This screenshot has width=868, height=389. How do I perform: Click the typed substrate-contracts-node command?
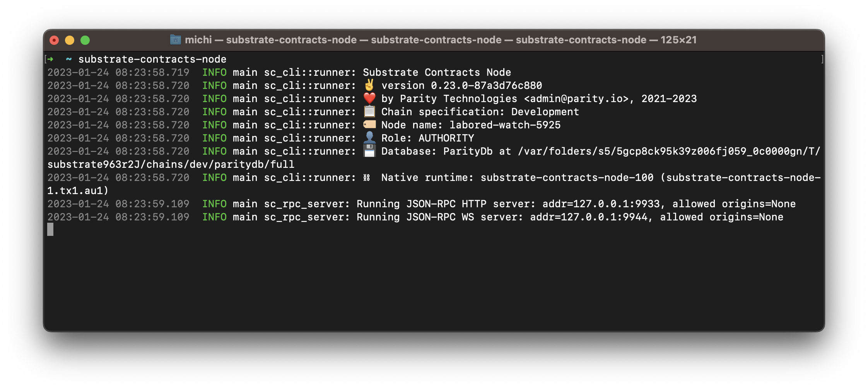click(152, 59)
